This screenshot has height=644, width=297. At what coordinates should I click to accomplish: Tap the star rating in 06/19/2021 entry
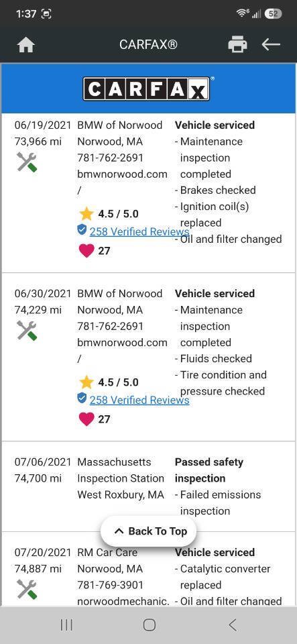coord(109,214)
